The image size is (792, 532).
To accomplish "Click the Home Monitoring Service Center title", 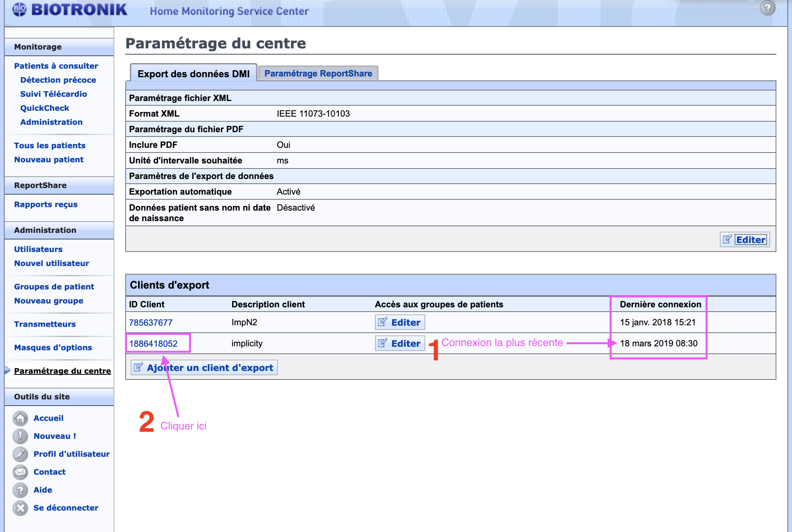I will [229, 11].
